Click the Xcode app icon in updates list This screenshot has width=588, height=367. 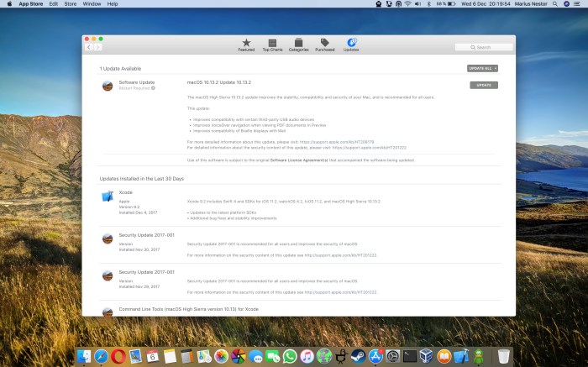pyautogui.click(x=108, y=196)
